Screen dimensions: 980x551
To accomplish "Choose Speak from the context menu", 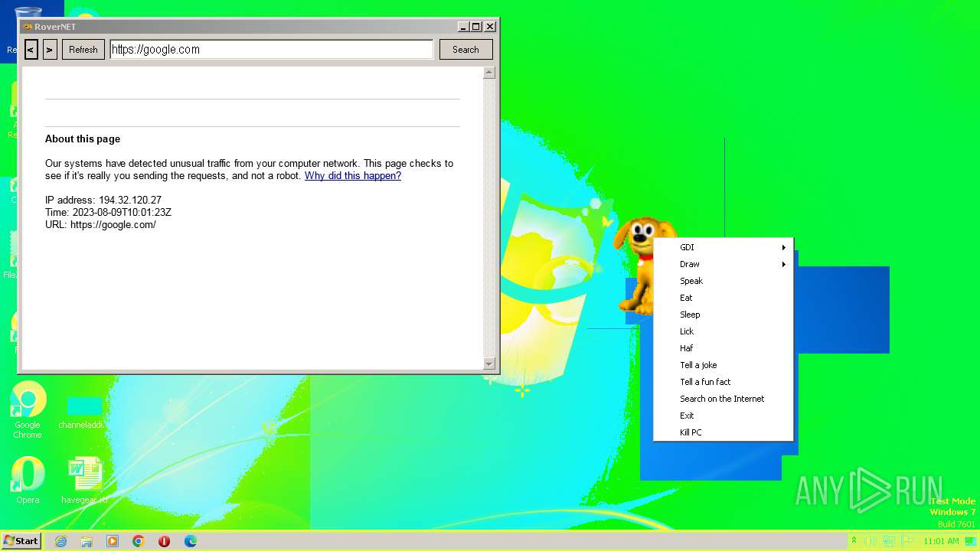I will pos(724,281).
